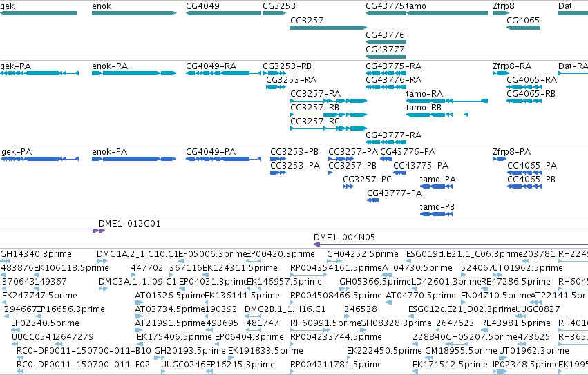
Task: Click the Zfrp8-RA transcript label
Action: coord(512,66)
